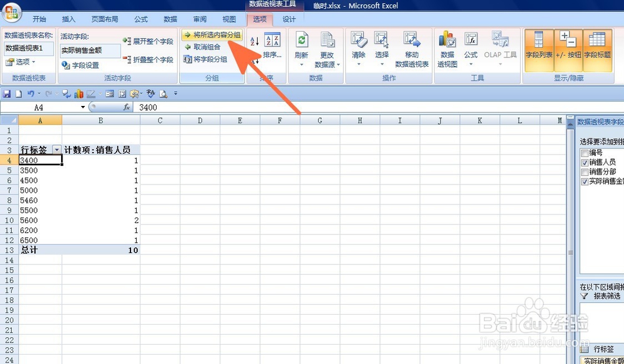
Task: Open the Name Box dropdown arrow
Action: coord(83,107)
